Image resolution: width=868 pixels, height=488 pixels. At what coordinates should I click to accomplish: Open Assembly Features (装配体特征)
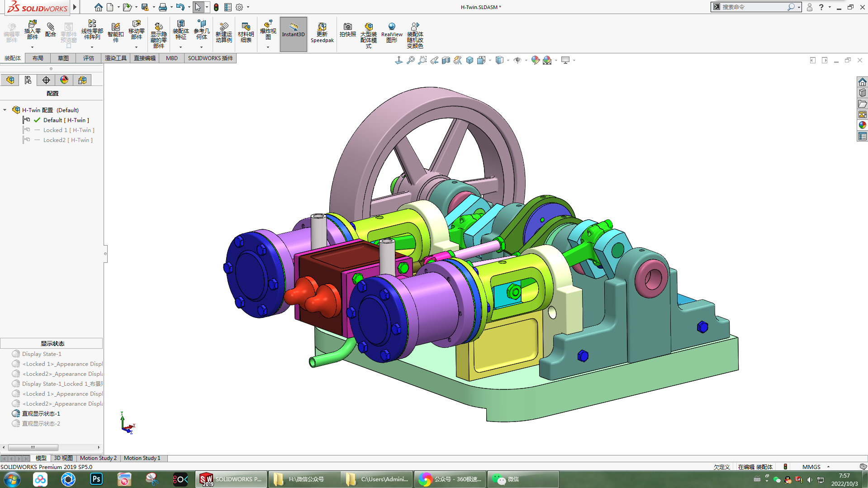(x=180, y=30)
